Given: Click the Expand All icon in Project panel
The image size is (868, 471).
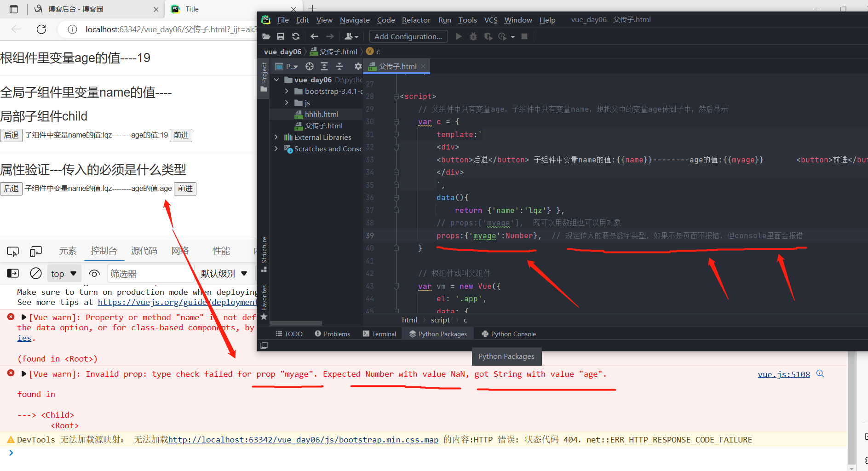Looking at the screenshot, I should pyautogui.click(x=324, y=67).
